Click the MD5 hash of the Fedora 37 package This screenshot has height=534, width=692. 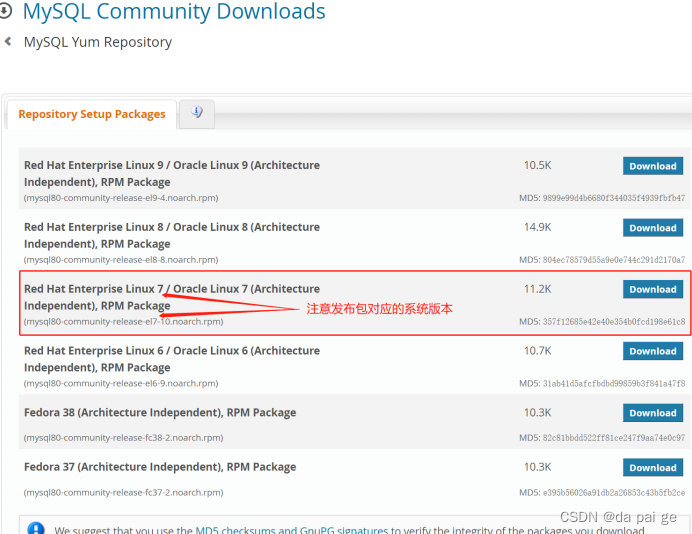pyautogui.click(x=614, y=492)
